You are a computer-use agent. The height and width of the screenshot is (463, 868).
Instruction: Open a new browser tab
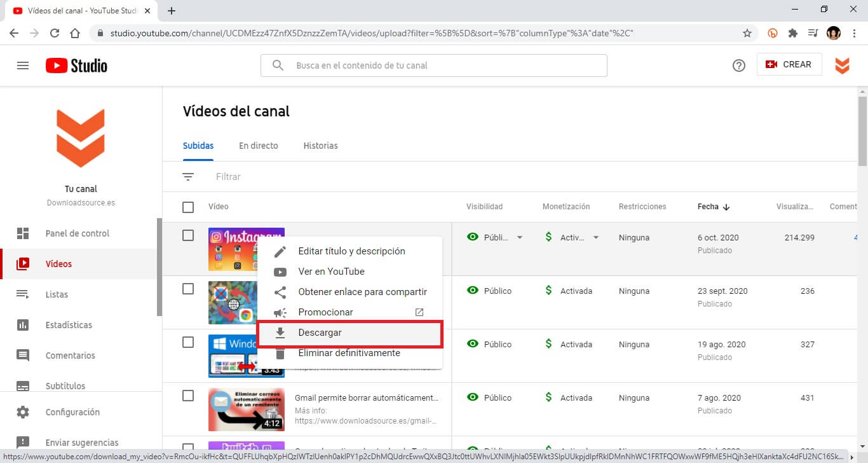[x=172, y=11]
